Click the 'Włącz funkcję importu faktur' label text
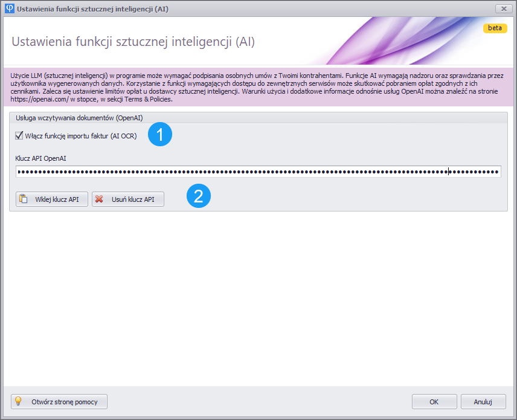The width and height of the screenshot is (517, 420). click(x=81, y=136)
